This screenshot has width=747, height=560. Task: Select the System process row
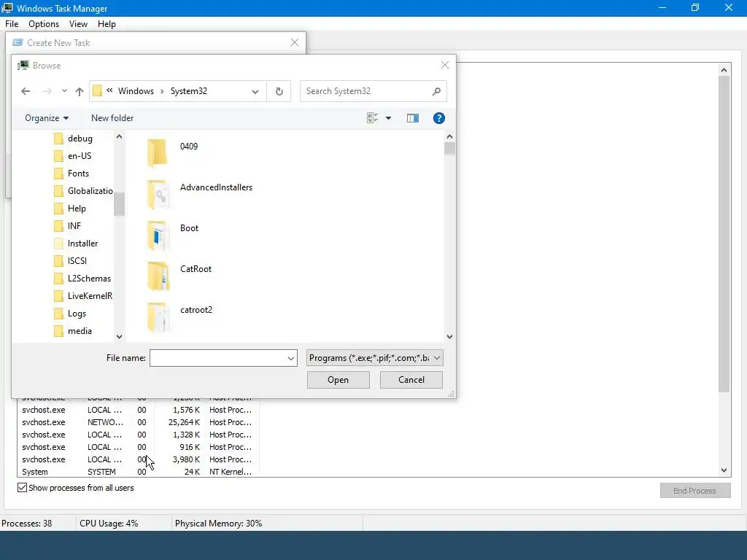[x=138, y=472]
